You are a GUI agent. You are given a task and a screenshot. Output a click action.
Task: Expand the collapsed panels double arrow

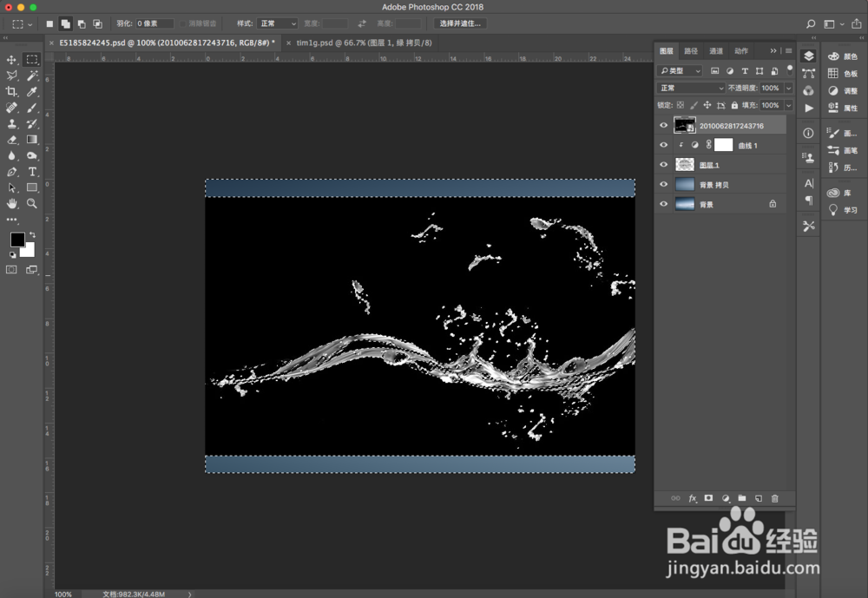coord(773,51)
